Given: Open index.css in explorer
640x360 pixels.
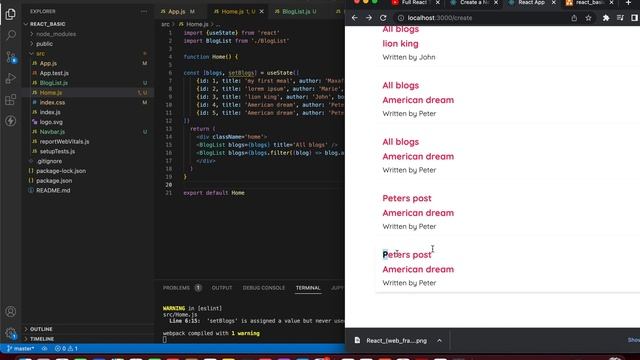Looking at the screenshot, I should coord(52,102).
